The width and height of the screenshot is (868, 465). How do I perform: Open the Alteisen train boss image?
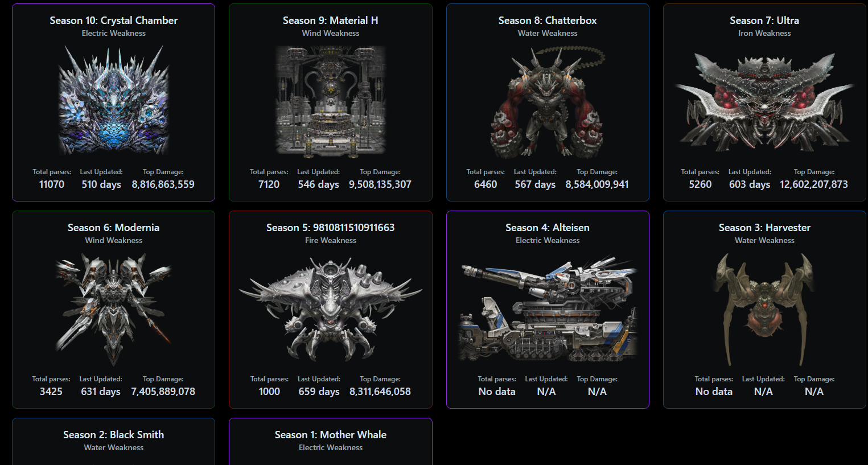pos(548,308)
